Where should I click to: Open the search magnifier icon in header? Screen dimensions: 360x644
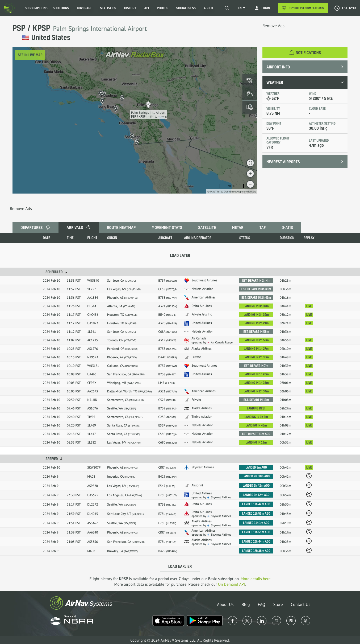coord(227,8)
